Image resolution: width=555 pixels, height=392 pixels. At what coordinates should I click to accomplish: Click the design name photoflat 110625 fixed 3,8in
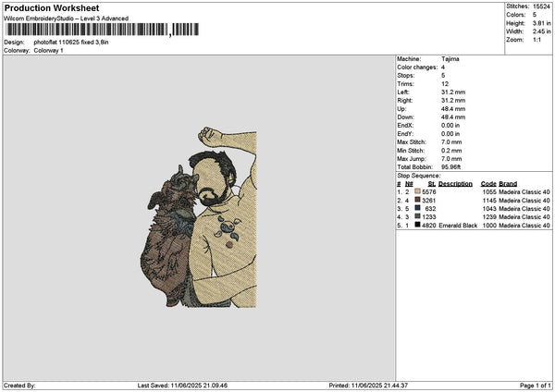click(71, 43)
